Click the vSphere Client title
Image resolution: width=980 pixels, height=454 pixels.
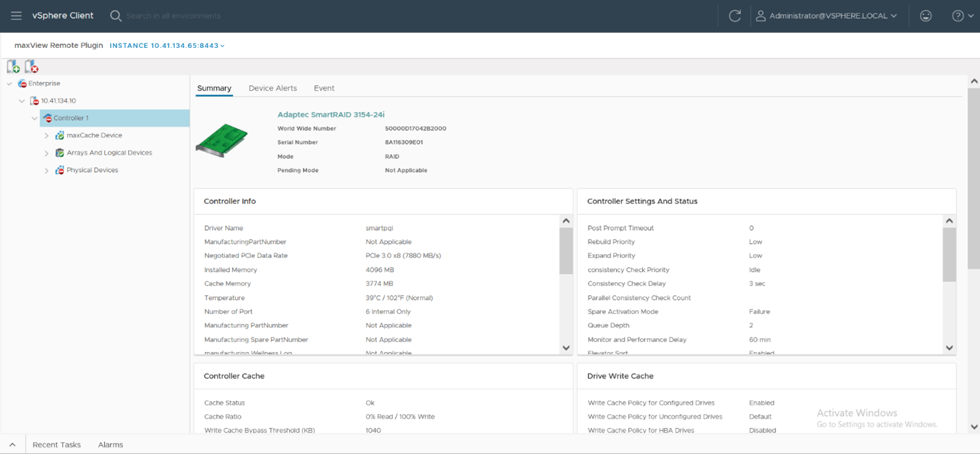[x=63, y=16]
